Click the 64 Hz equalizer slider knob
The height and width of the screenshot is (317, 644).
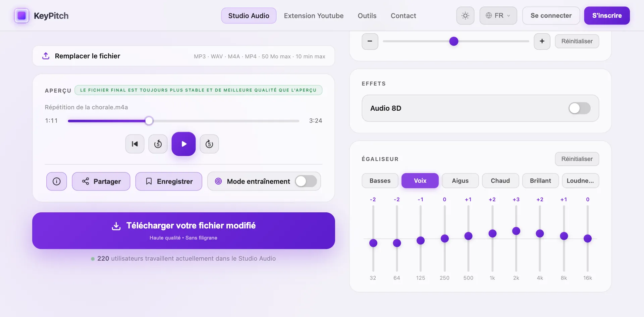397,243
